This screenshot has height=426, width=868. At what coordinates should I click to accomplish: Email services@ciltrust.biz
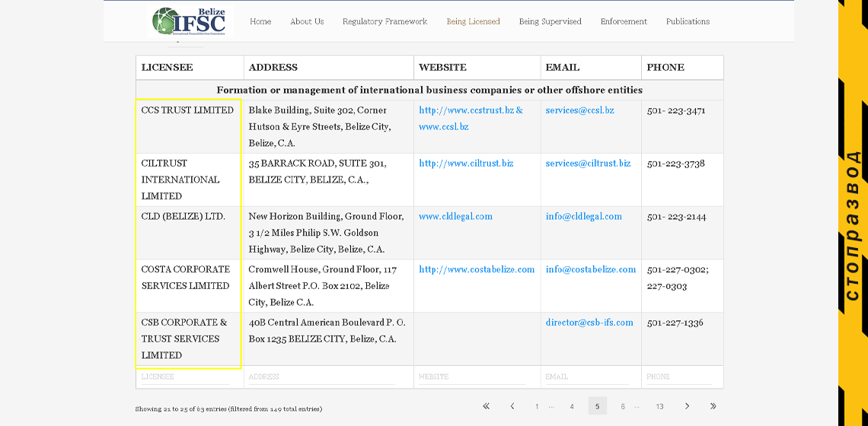tap(588, 164)
